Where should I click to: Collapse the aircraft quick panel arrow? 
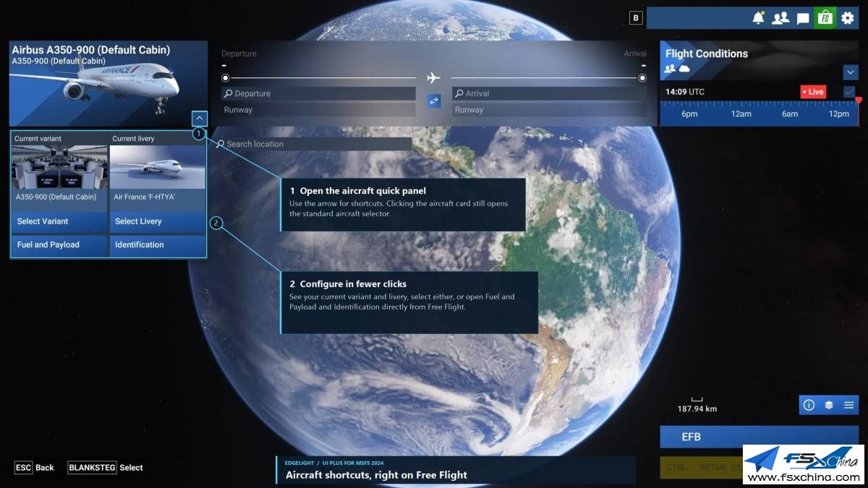[x=200, y=119]
